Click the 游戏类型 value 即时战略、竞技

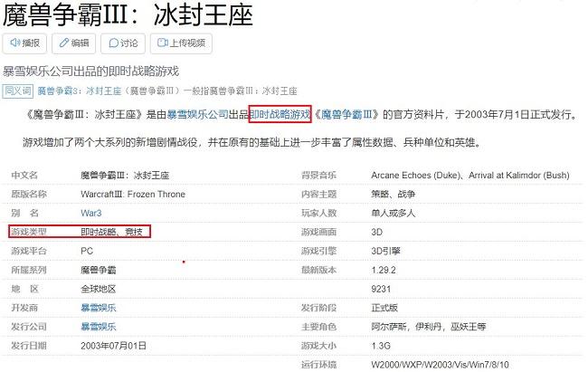tap(112, 232)
